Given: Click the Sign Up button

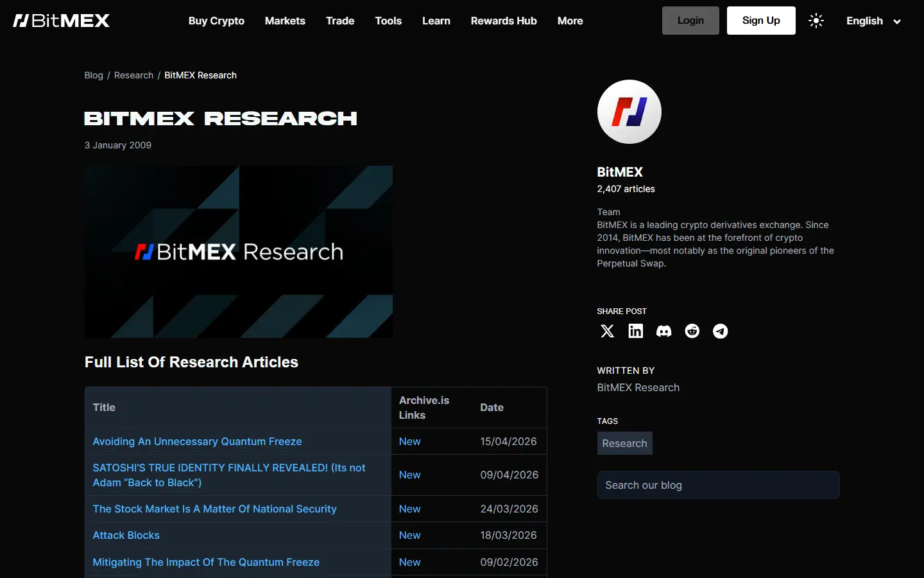Looking at the screenshot, I should coord(761,21).
